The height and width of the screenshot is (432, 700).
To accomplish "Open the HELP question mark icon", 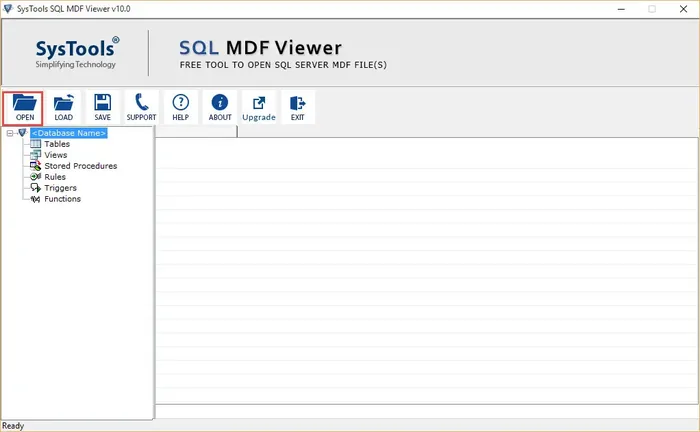I will coord(180,108).
